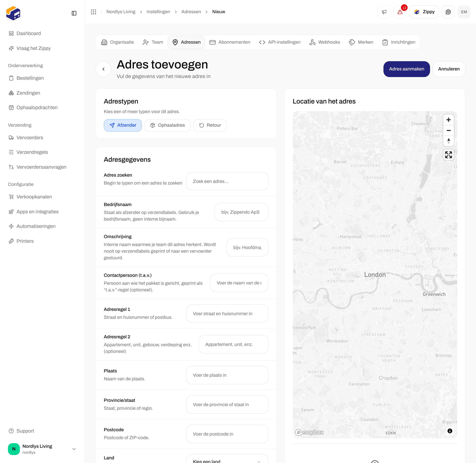
Task: Open the Merken tab
Action: pyautogui.click(x=361, y=42)
